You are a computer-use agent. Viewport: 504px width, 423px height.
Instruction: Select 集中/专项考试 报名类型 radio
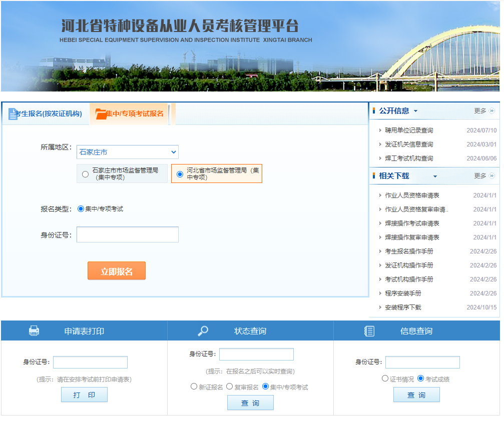[81, 209]
